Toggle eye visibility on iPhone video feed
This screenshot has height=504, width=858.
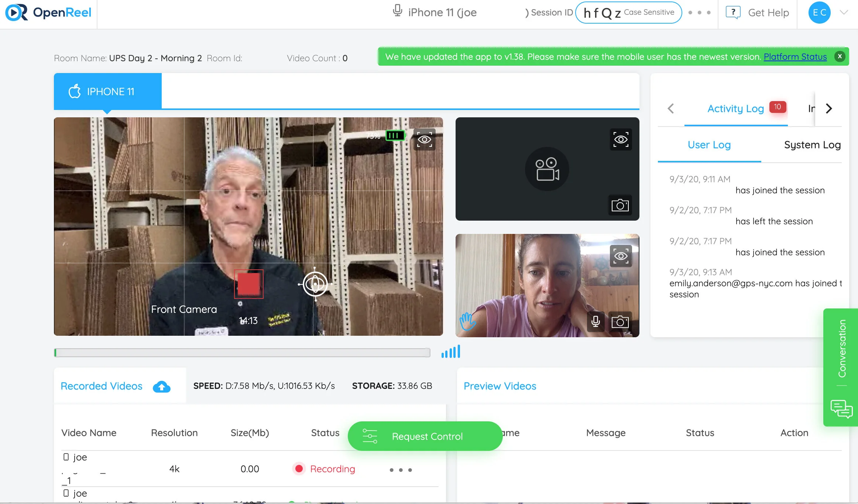[x=424, y=139]
